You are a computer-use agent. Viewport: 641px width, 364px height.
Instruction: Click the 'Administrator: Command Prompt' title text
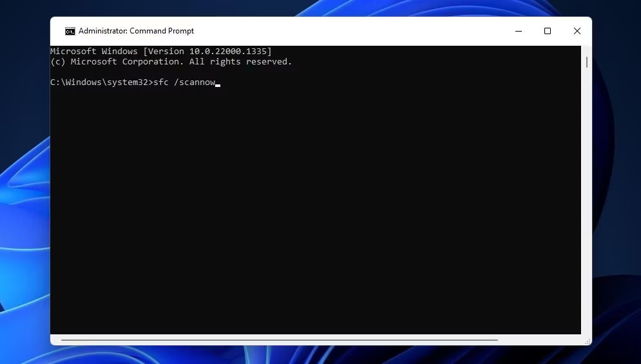point(136,31)
